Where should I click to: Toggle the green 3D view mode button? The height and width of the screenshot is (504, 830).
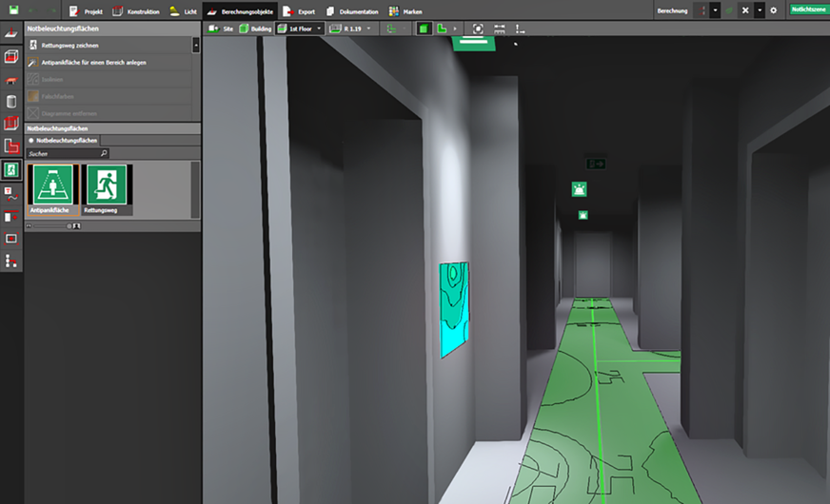[424, 29]
